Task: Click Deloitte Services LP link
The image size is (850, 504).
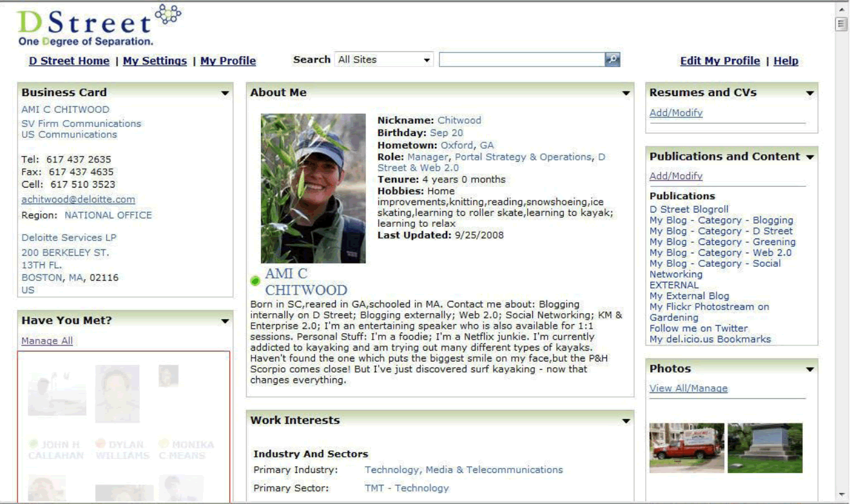Action: [69, 237]
